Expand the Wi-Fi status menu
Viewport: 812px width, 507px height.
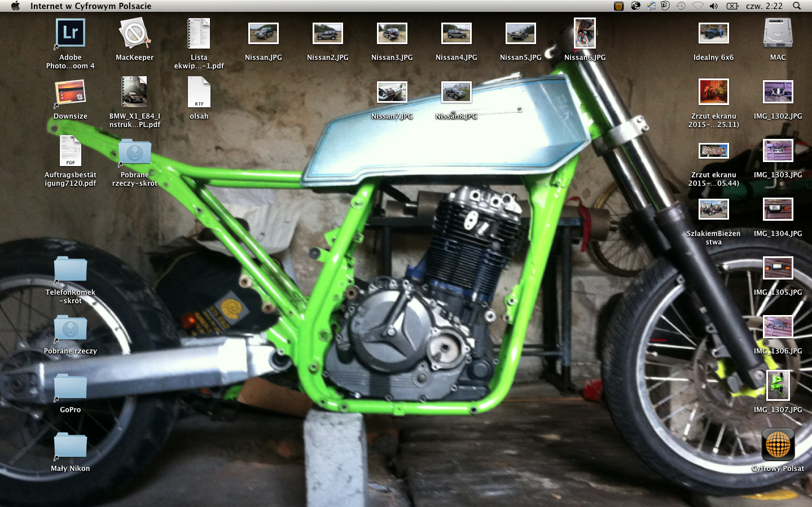click(x=698, y=6)
